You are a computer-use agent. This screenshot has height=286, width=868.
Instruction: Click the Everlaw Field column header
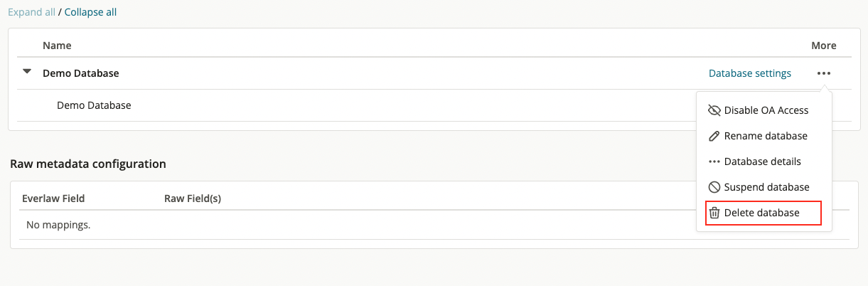tap(53, 198)
